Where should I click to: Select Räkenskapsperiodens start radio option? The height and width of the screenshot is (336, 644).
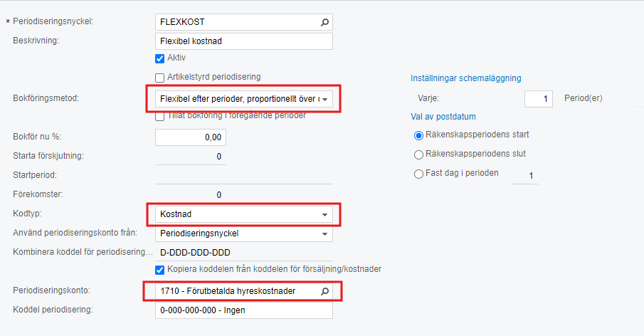418,135
